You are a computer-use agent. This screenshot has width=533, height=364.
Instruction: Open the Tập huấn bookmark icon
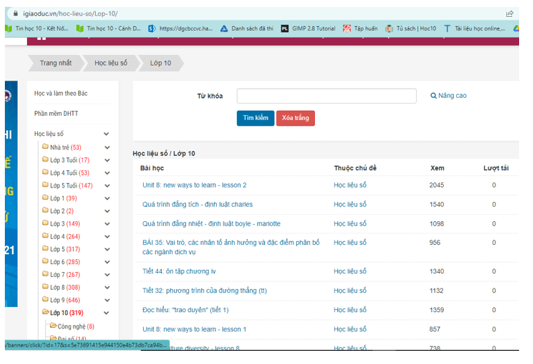346,29
